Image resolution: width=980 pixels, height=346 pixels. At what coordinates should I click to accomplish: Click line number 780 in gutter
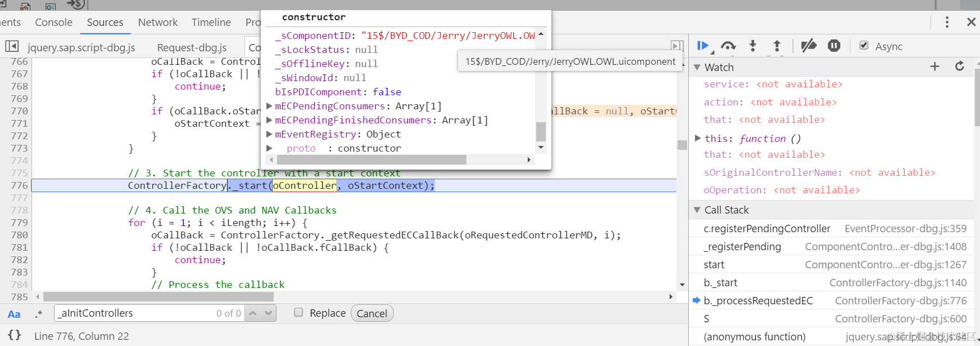19,235
